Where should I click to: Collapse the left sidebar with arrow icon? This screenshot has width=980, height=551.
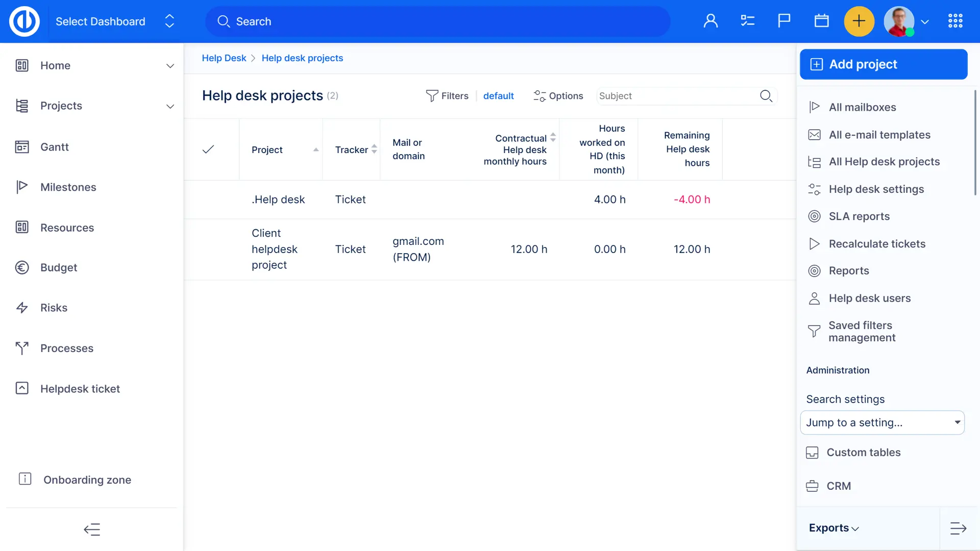[x=92, y=530]
